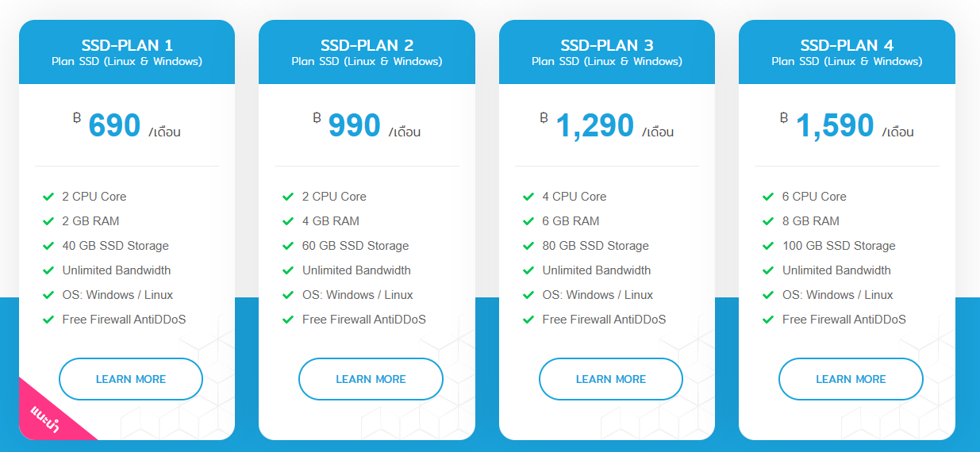The image size is (980, 452).
Task: Click the baht symbol before 690
Action: [76, 119]
